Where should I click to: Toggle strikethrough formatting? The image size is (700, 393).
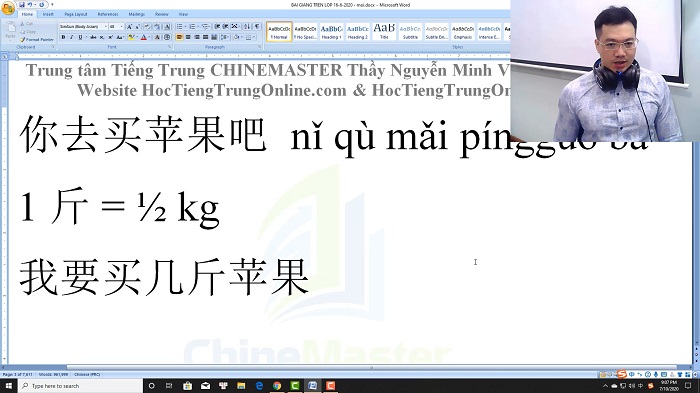coord(93,37)
